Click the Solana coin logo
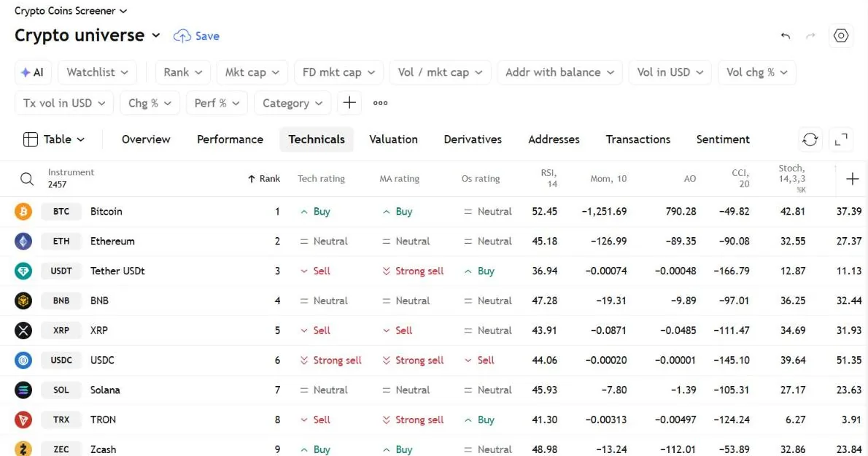The image size is (868, 456). point(23,390)
